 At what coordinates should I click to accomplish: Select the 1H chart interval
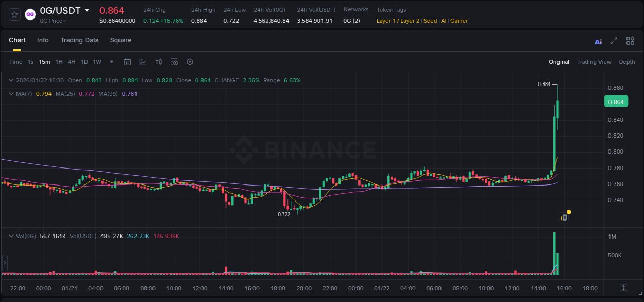point(58,62)
